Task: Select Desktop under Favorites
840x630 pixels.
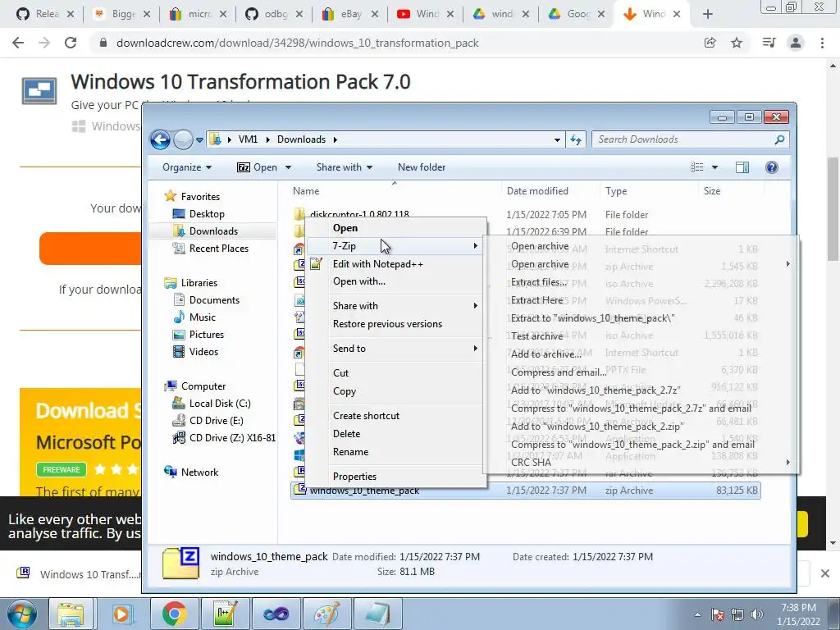Action: coord(207,214)
